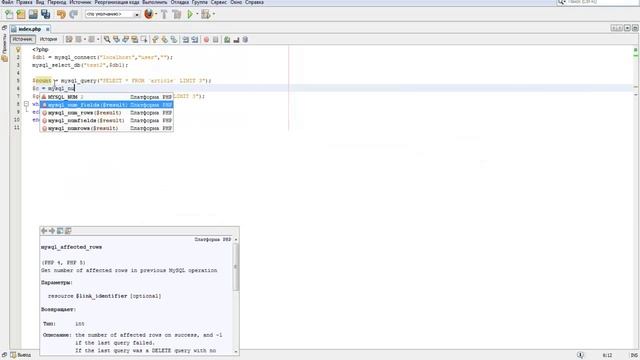
Task: Click the Previous Bookmark icon
Action: [155, 40]
